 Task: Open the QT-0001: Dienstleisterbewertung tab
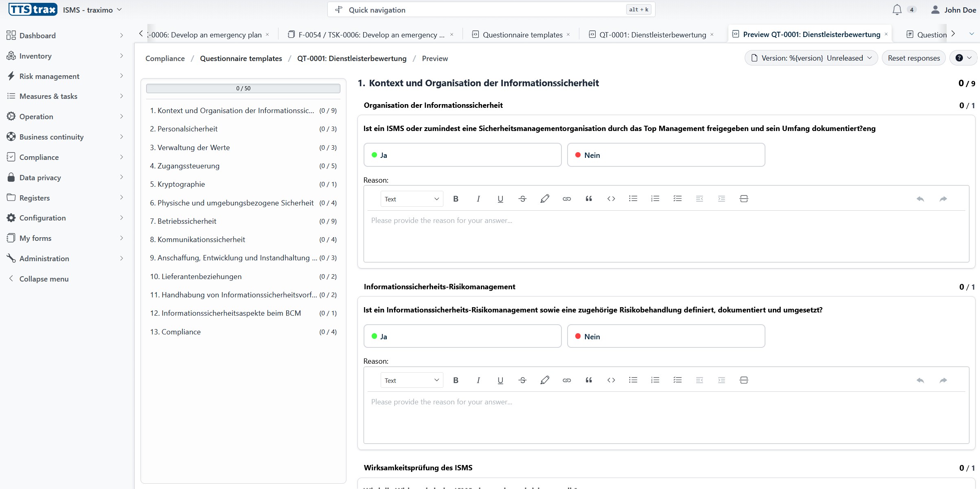652,35
